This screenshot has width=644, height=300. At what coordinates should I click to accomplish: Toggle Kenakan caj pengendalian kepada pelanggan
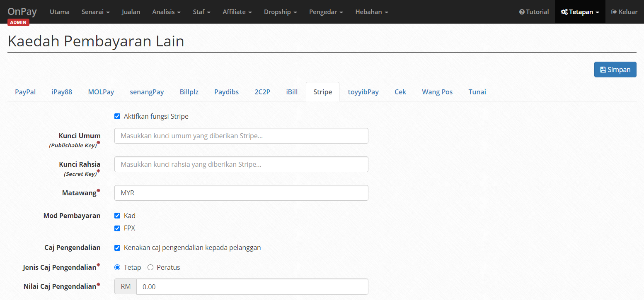117,248
